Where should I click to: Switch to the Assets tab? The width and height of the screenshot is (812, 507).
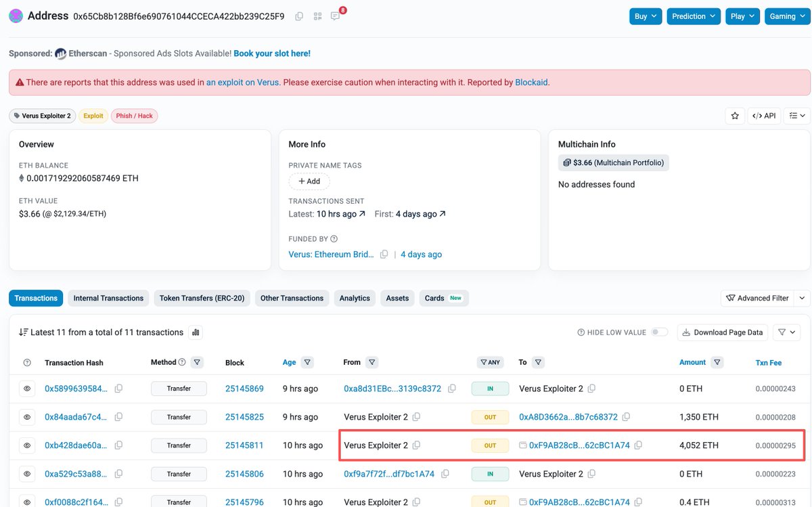(397, 298)
